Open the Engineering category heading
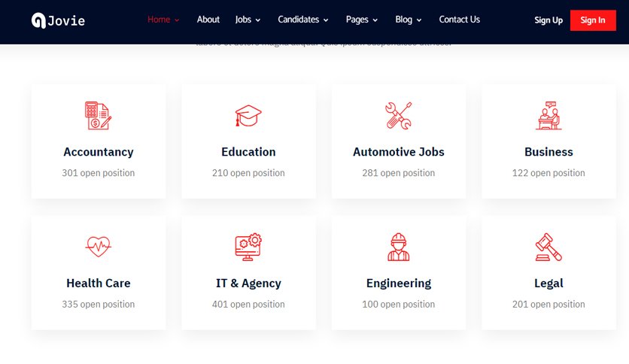 pyautogui.click(x=398, y=283)
